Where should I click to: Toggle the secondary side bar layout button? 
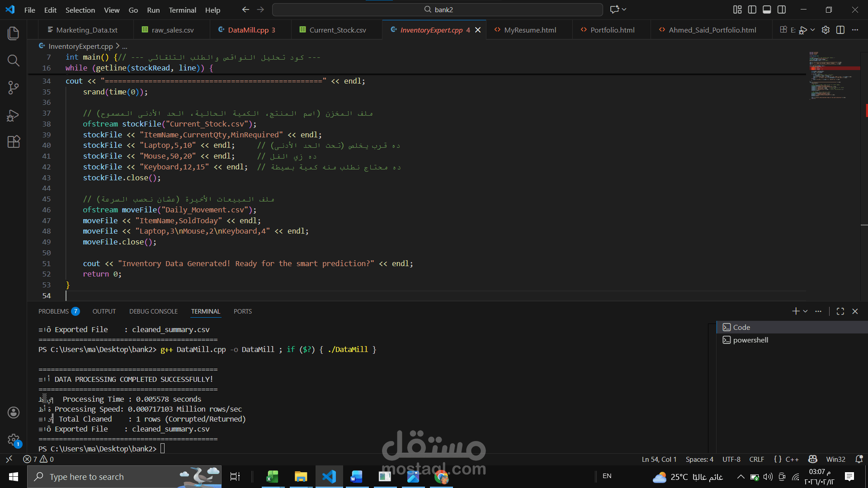pyautogui.click(x=782, y=9)
